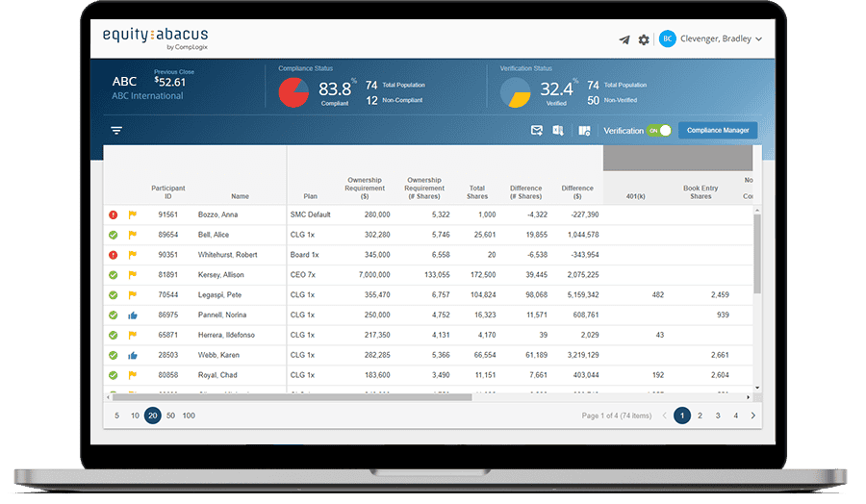Click next page arrow

752,416
